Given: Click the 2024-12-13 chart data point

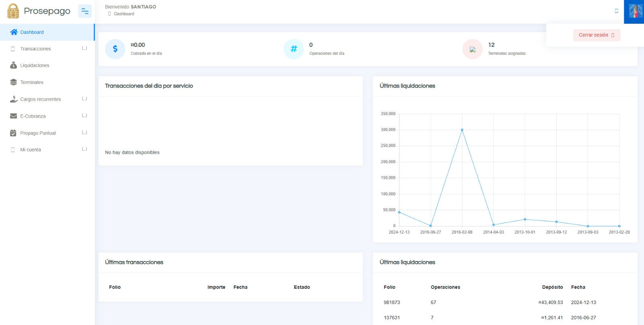Looking at the screenshot, I should pos(399,212).
